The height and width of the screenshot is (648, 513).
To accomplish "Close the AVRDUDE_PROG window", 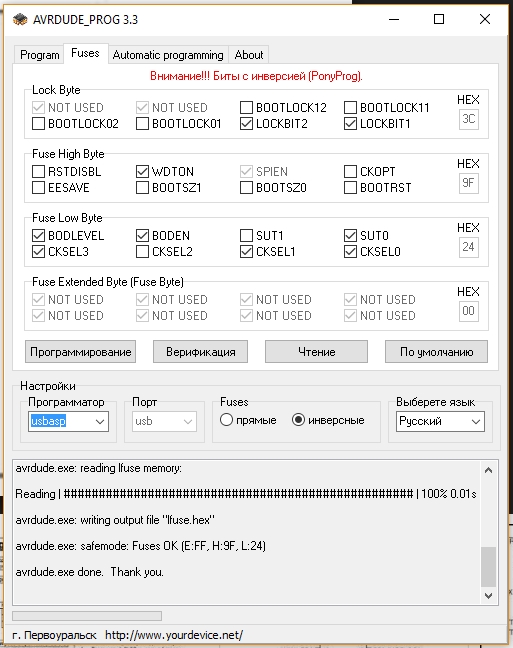I will (485, 19).
